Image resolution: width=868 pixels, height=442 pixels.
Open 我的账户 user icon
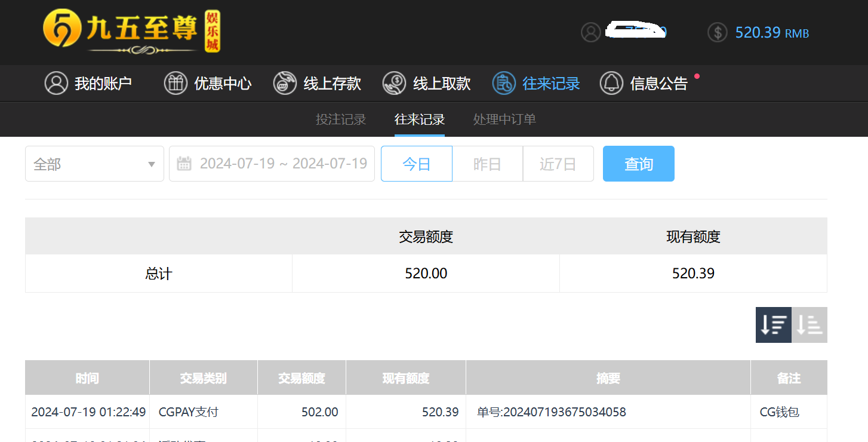point(56,83)
